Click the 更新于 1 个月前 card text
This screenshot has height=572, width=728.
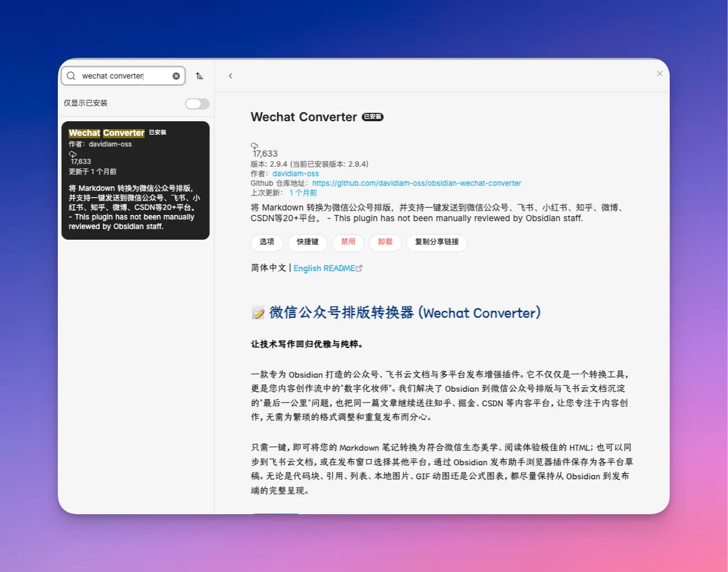click(93, 171)
